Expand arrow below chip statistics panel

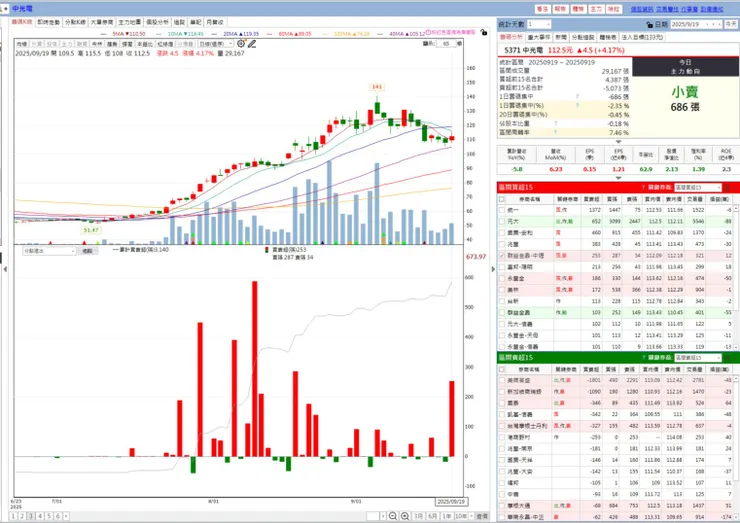pyautogui.click(x=618, y=142)
